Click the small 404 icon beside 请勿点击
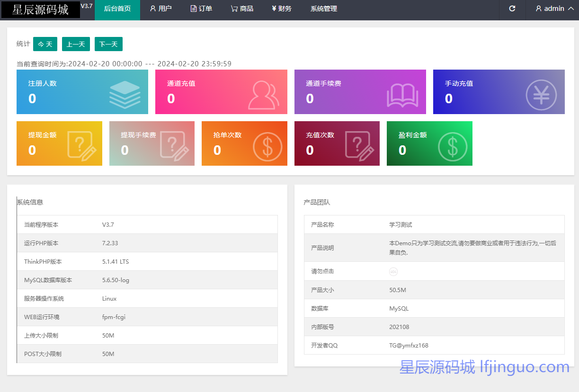 coord(393,271)
